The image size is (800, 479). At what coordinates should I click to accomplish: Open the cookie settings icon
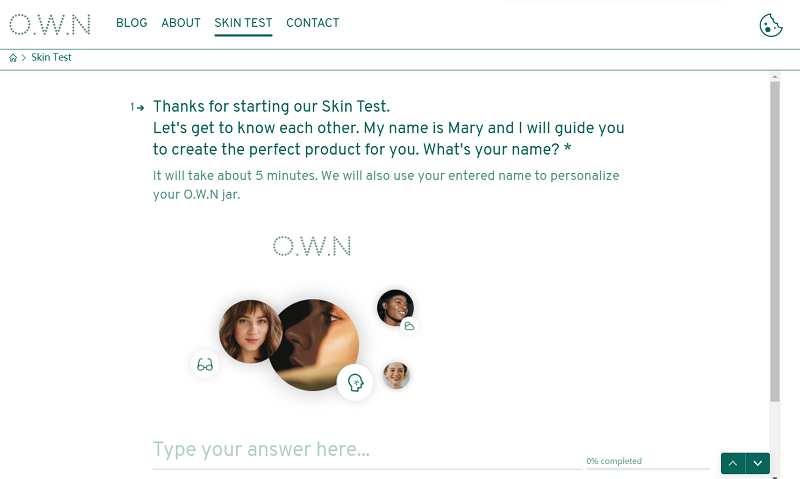pyautogui.click(x=770, y=25)
